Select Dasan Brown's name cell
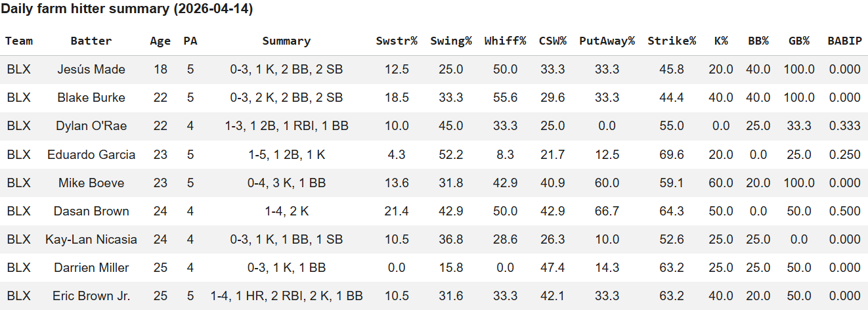This screenshot has width=868, height=310. (x=91, y=211)
